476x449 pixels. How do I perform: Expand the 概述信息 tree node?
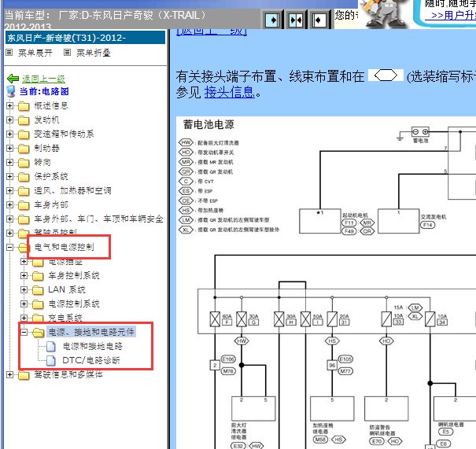coord(9,106)
